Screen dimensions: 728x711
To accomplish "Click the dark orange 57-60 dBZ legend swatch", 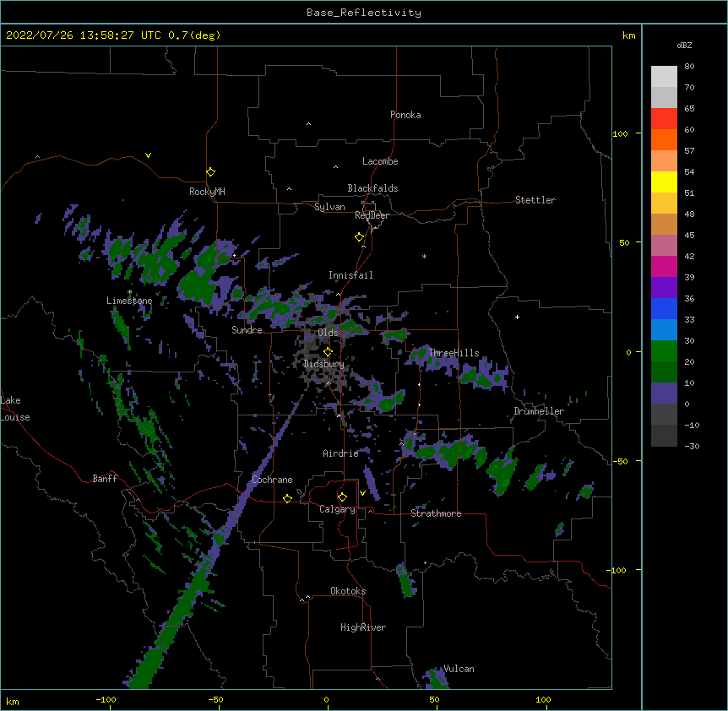I will coord(664,139).
